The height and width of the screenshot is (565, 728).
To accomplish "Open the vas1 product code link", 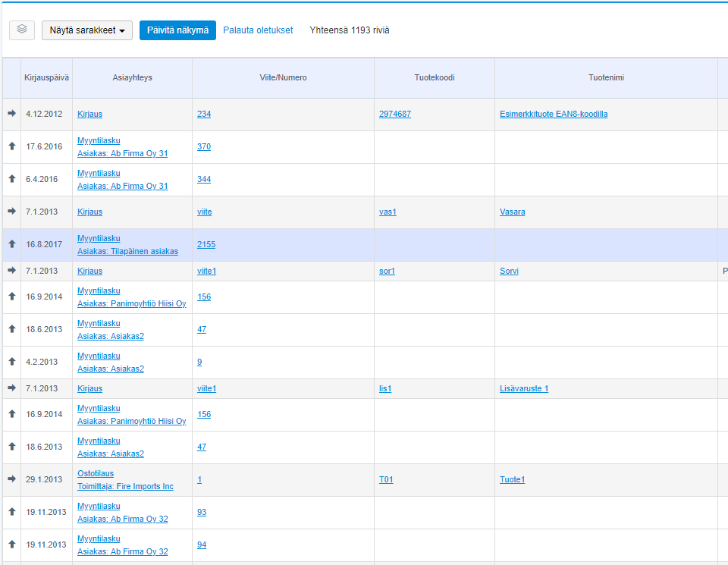I will 388,212.
